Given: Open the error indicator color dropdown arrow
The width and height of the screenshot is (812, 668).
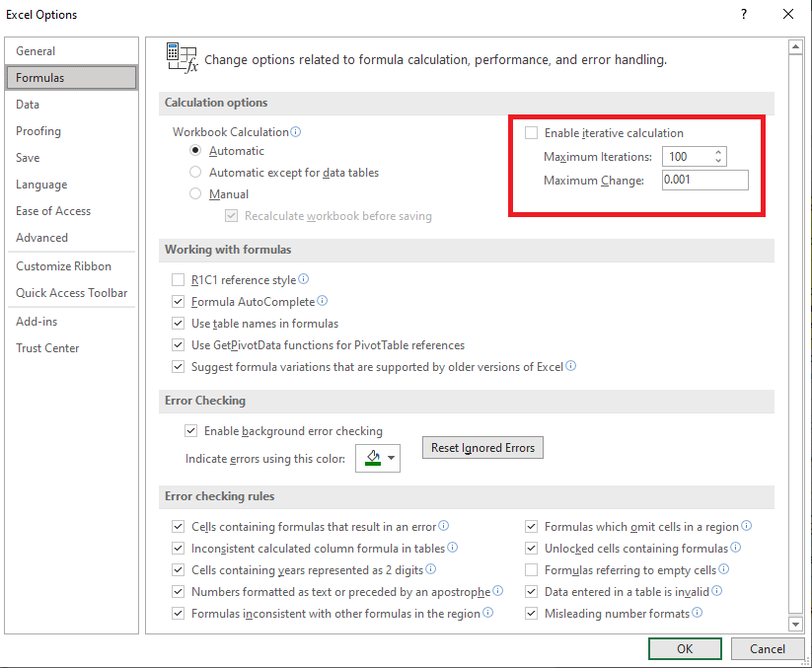Looking at the screenshot, I should click(392, 458).
